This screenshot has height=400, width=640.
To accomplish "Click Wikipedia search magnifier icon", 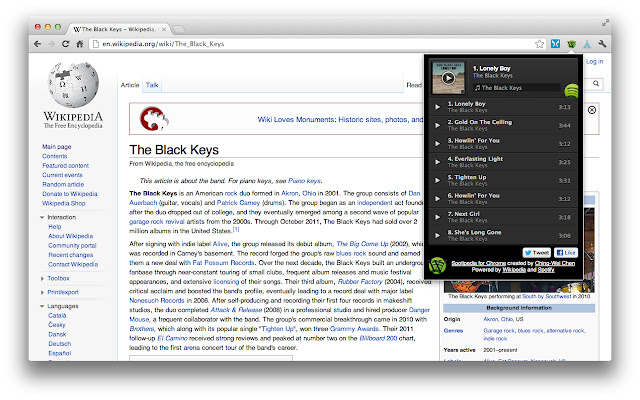I will coord(596,83).
